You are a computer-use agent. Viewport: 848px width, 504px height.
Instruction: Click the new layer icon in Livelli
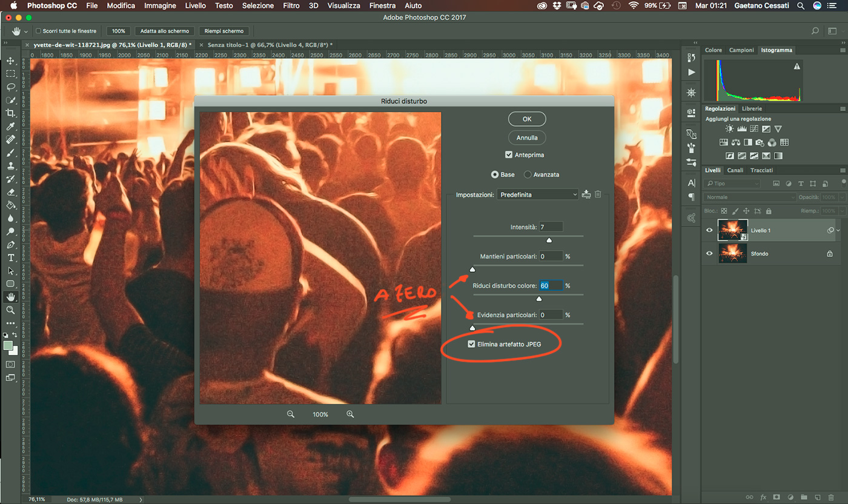(818, 497)
